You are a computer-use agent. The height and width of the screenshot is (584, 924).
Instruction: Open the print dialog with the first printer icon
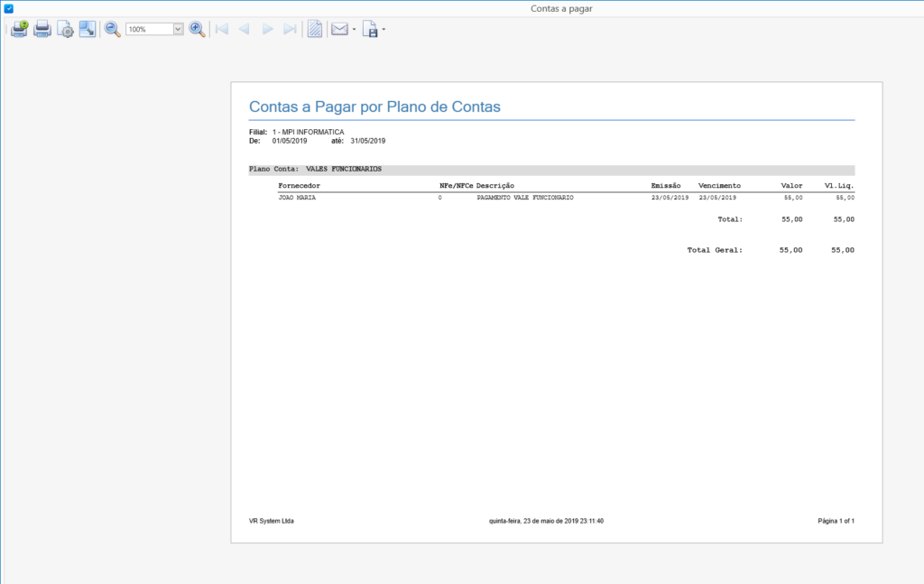tap(19, 29)
